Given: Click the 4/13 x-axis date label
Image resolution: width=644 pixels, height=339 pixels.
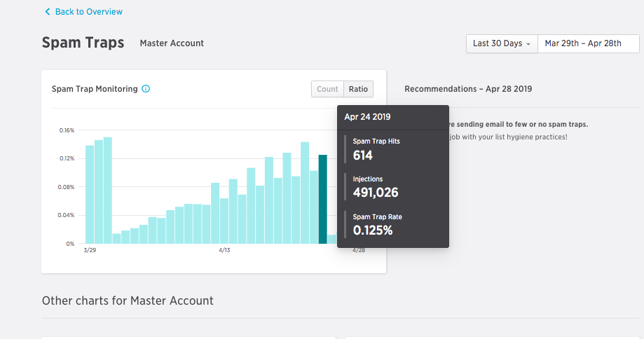Looking at the screenshot, I should click(225, 250).
